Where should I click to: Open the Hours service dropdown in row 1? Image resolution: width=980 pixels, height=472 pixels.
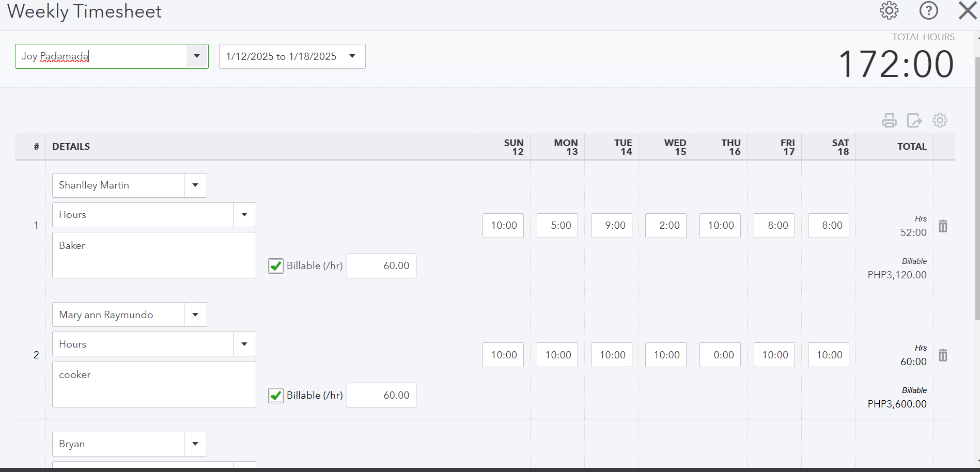244,215
